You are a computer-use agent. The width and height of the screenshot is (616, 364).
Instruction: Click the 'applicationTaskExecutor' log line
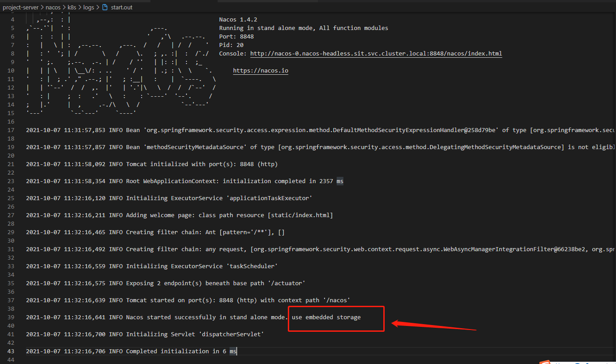pyautogui.click(x=169, y=198)
